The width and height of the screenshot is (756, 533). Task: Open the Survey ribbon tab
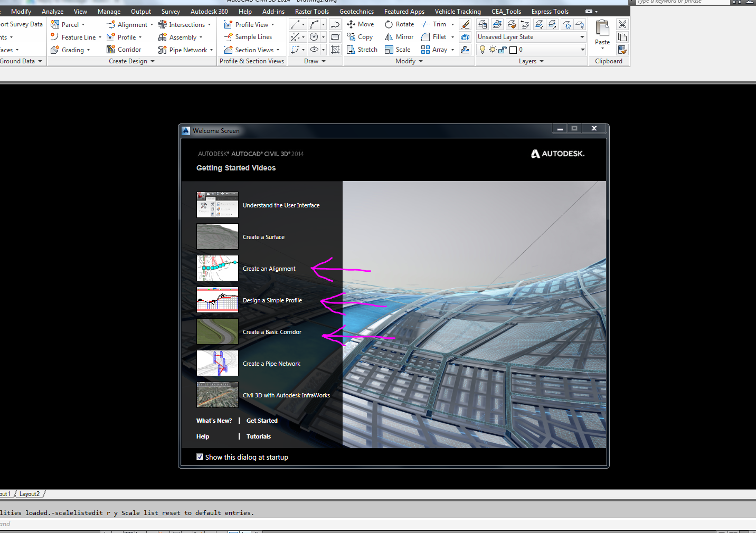pyautogui.click(x=171, y=11)
